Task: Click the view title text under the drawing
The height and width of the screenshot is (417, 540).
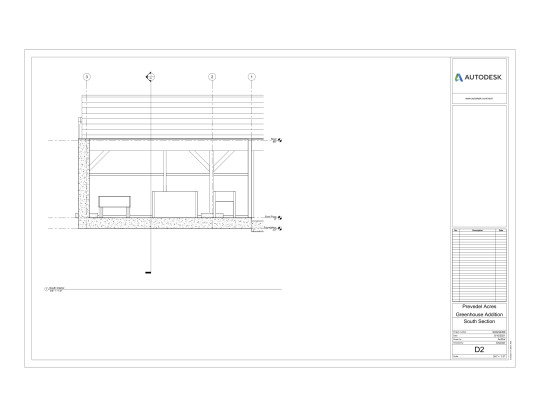Action: (57, 289)
